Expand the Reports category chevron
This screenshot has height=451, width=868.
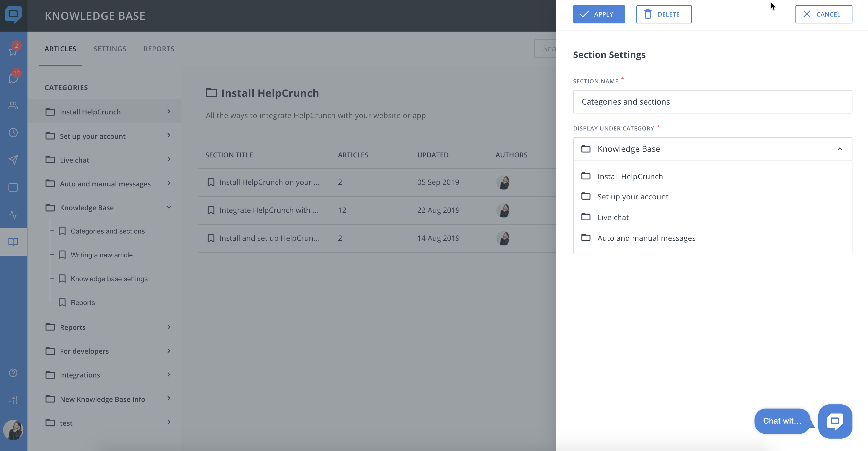(x=169, y=327)
